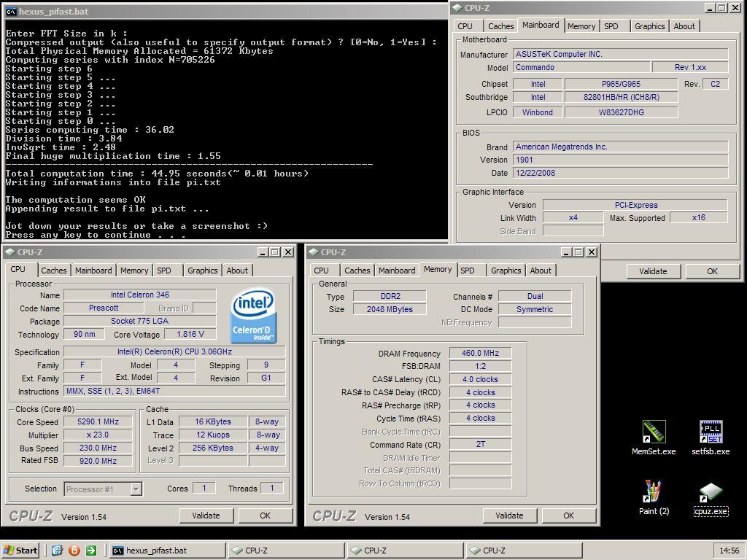Click the LPCIO value W83627DHG
Viewport: 747px width, 560px height.
tap(621, 112)
